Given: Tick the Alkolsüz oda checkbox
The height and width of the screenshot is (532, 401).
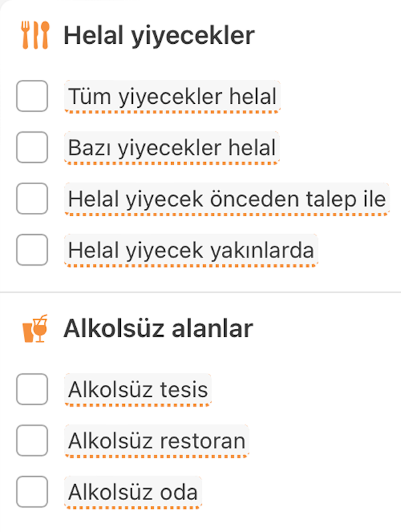Looking at the screenshot, I should pos(32,492).
